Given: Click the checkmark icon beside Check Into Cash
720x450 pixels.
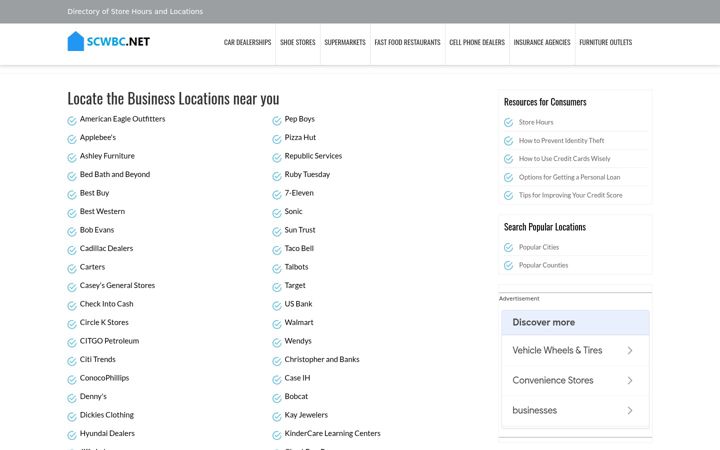Looking at the screenshot, I should [x=72, y=306].
